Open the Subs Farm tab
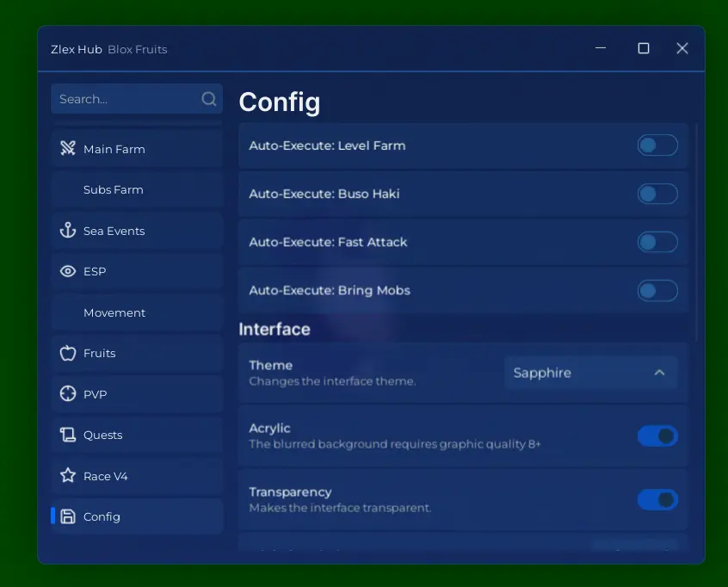Image resolution: width=728 pixels, height=587 pixels. pos(114,189)
